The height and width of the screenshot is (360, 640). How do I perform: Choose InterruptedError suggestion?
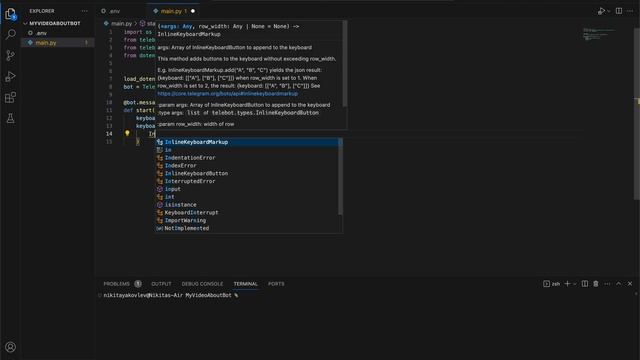pyautogui.click(x=247, y=181)
